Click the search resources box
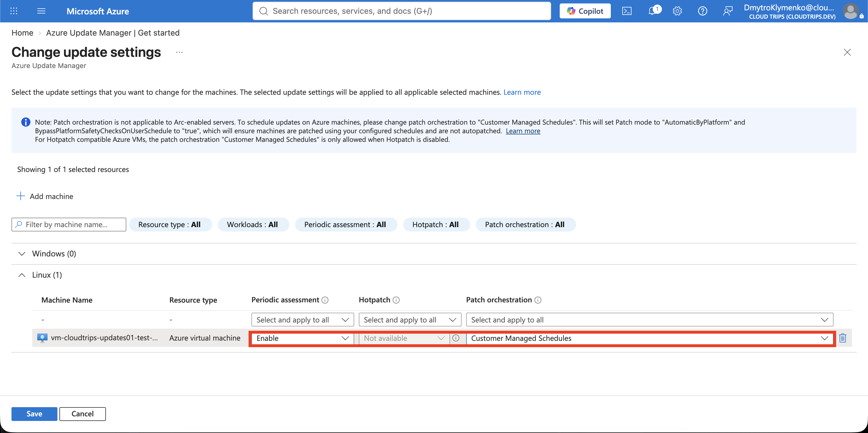 (402, 11)
